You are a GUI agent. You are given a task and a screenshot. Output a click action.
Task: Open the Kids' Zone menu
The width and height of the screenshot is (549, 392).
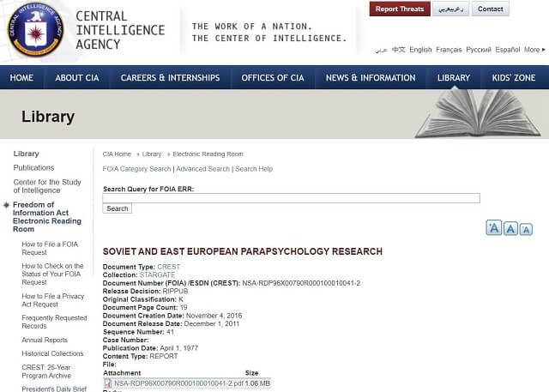[x=513, y=78]
